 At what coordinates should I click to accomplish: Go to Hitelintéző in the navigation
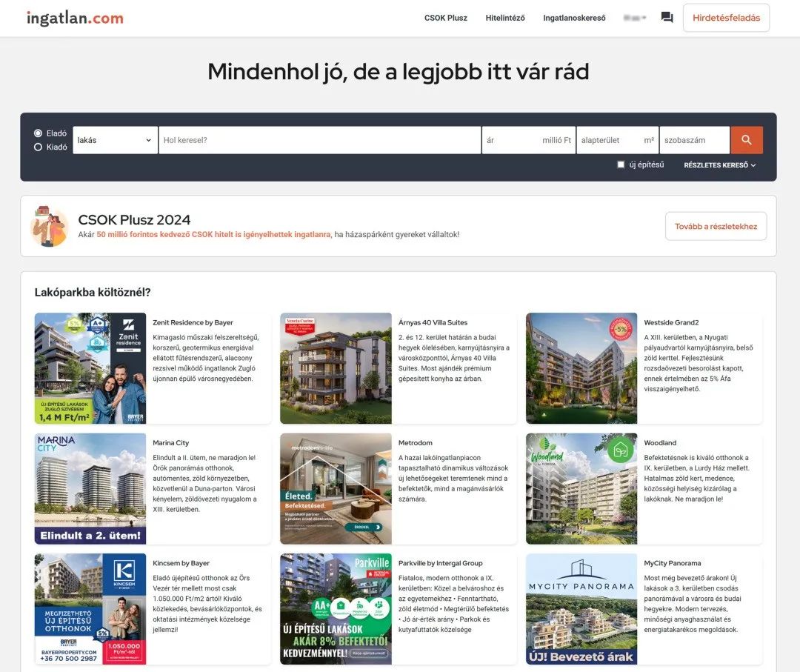coord(505,18)
